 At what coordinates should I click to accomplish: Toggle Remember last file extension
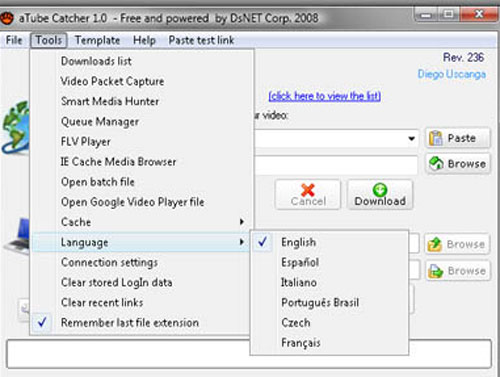pyautogui.click(x=141, y=323)
